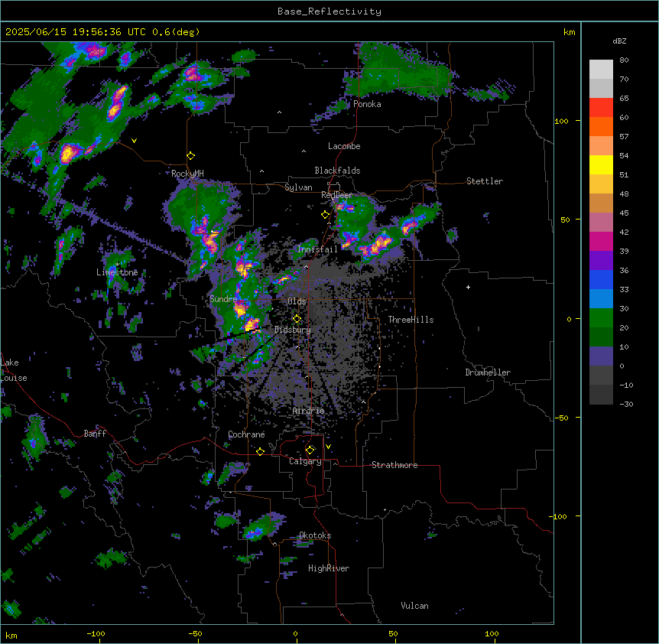This screenshot has height=644, width=659.
Task: Click the yellow V marker east of Calgary diamond
Action: coord(328,447)
